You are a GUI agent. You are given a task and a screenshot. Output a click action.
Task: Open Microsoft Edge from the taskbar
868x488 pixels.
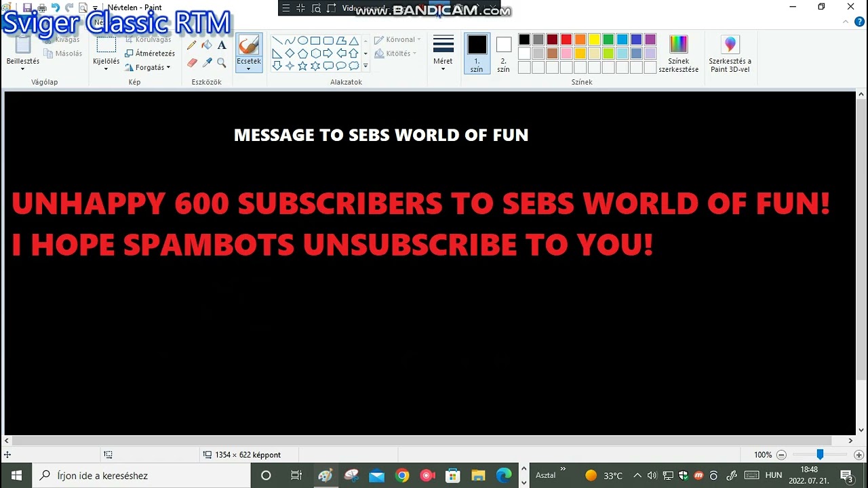point(504,475)
